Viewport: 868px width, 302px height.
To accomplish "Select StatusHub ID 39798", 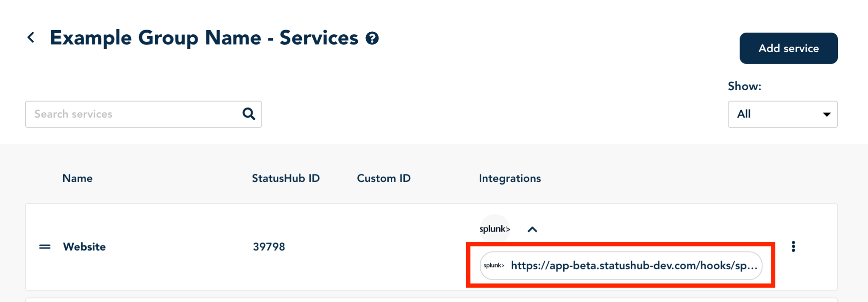I will [x=269, y=247].
